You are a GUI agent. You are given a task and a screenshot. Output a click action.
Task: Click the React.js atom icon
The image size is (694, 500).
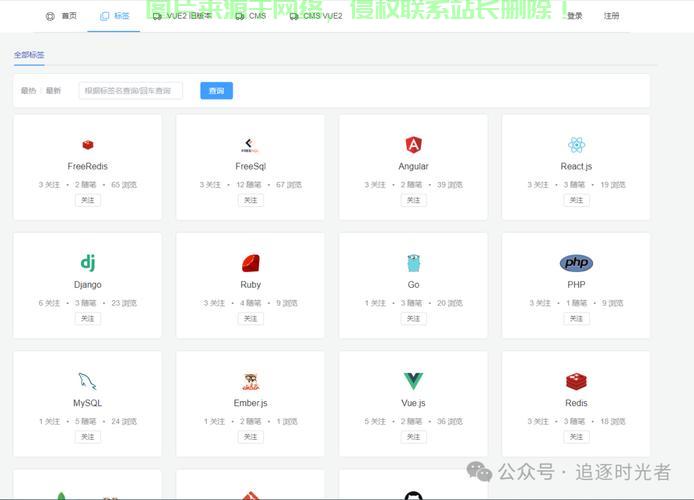point(576,145)
